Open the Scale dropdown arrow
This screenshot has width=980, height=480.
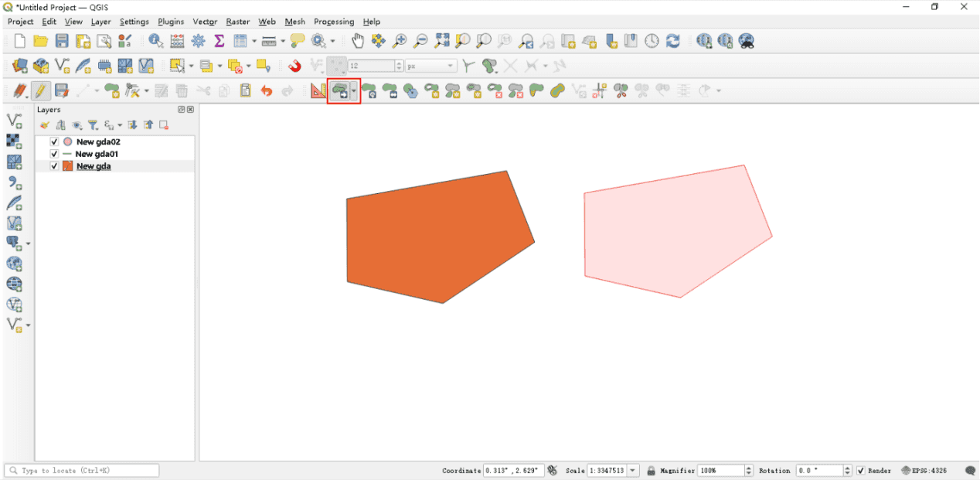point(633,471)
